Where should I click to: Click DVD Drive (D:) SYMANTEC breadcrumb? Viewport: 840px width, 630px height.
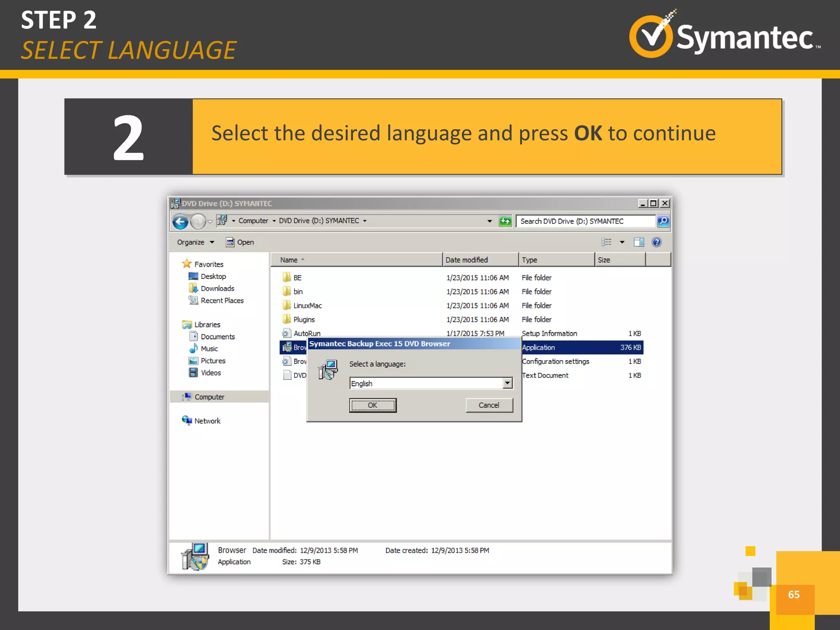click(x=319, y=221)
